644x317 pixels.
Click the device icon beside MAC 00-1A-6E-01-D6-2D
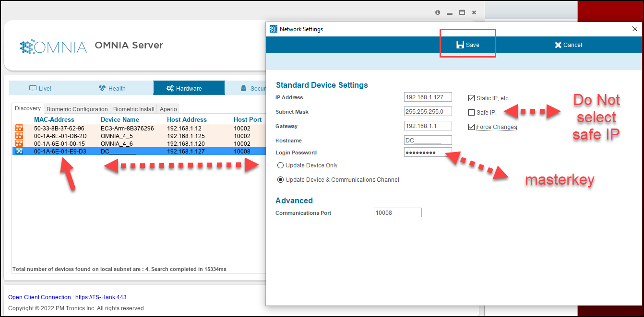click(x=19, y=136)
